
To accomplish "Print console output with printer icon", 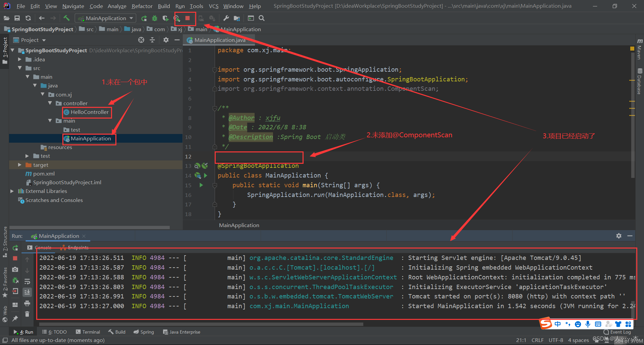I will 27,303.
